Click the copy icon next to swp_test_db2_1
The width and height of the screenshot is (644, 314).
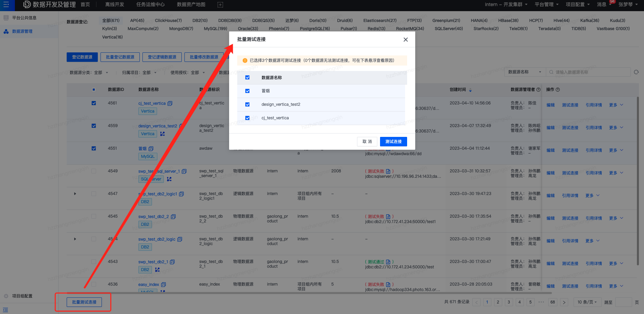pyautogui.click(x=172, y=262)
